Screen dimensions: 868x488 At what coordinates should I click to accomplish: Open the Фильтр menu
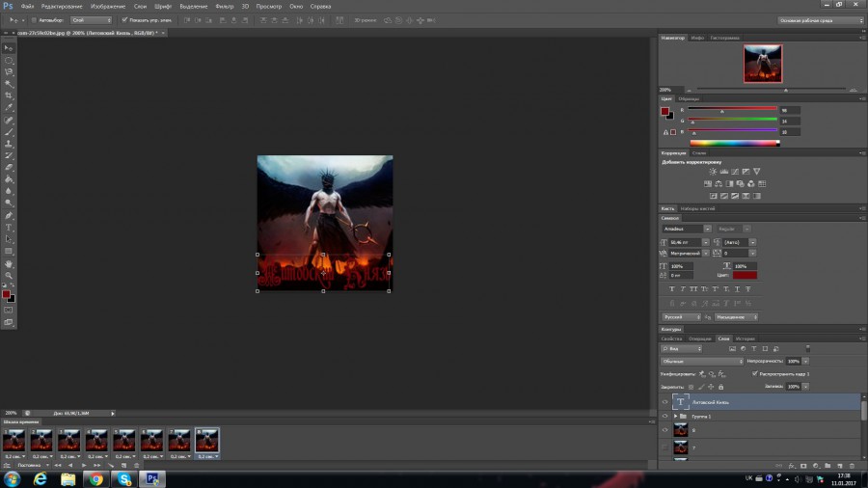(x=225, y=6)
